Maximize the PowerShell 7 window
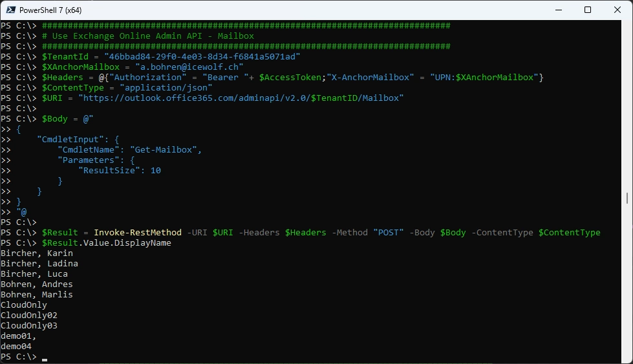Viewport: 633px width, 364px height. pos(588,10)
